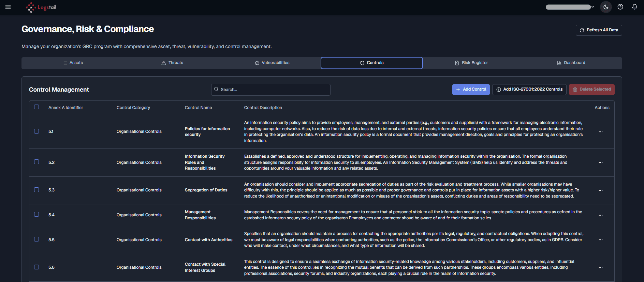Click the Control Management search field

tap(271, 90)
